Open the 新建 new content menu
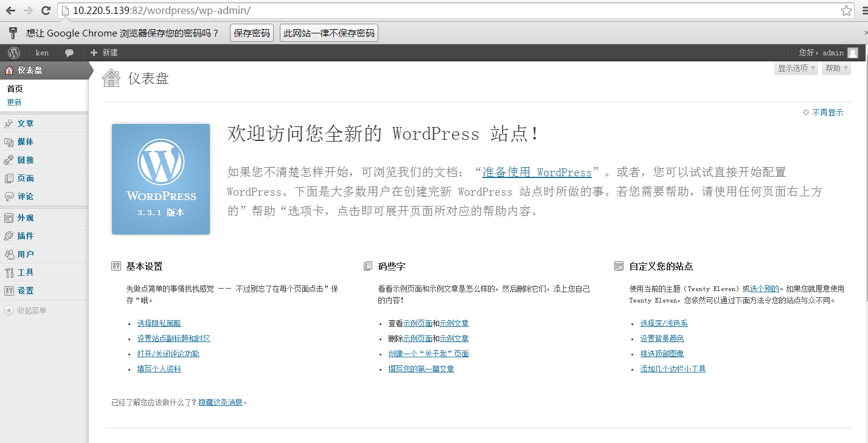 pyautogui.click(x=104, y=53)
